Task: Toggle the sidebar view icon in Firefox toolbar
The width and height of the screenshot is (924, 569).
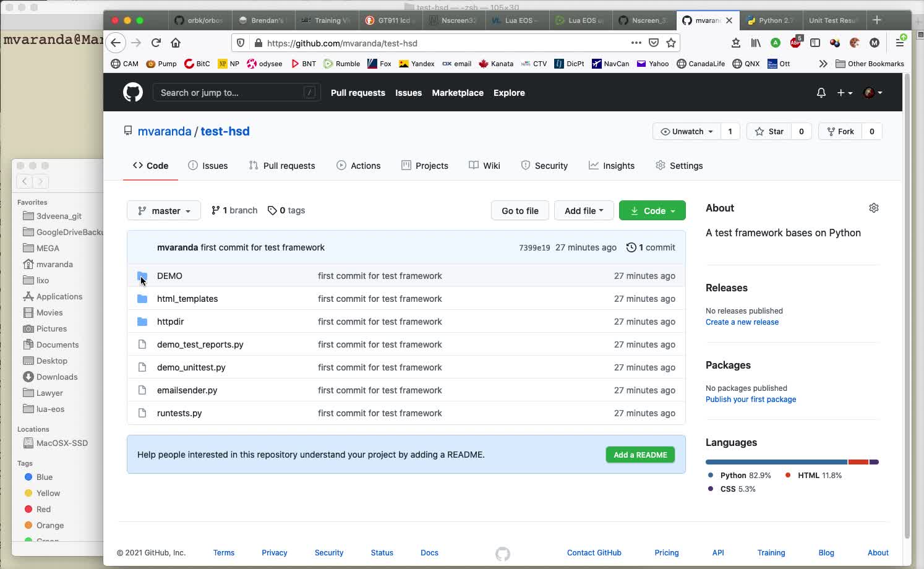Action: (x=815, y=43)
